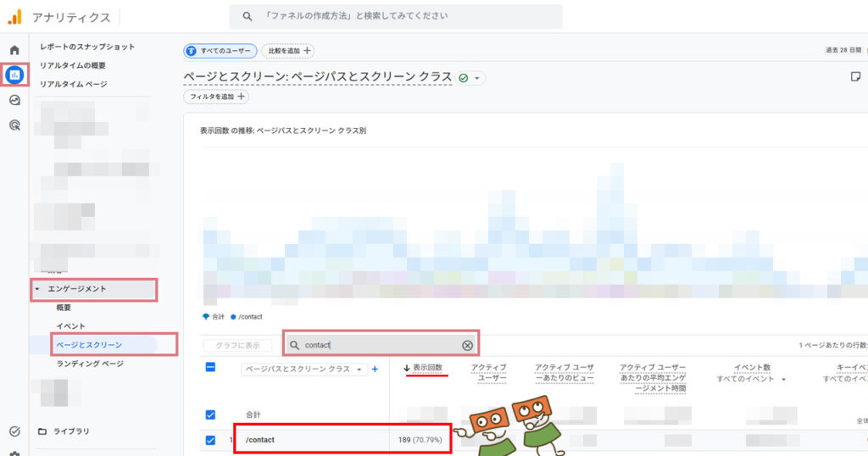
Task: Open the dropdown arrow next to report title
Action: click(476, 78)
